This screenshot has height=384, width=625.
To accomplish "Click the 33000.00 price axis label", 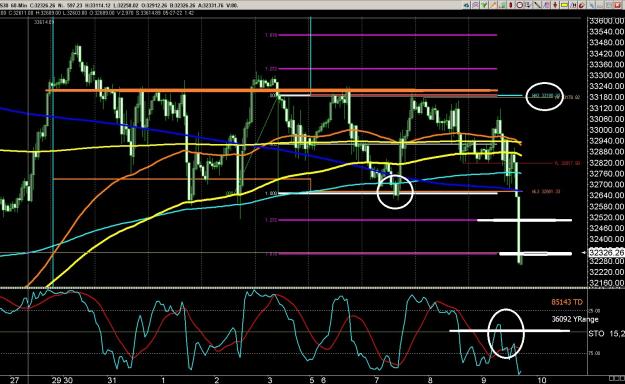I will (606, 130).
